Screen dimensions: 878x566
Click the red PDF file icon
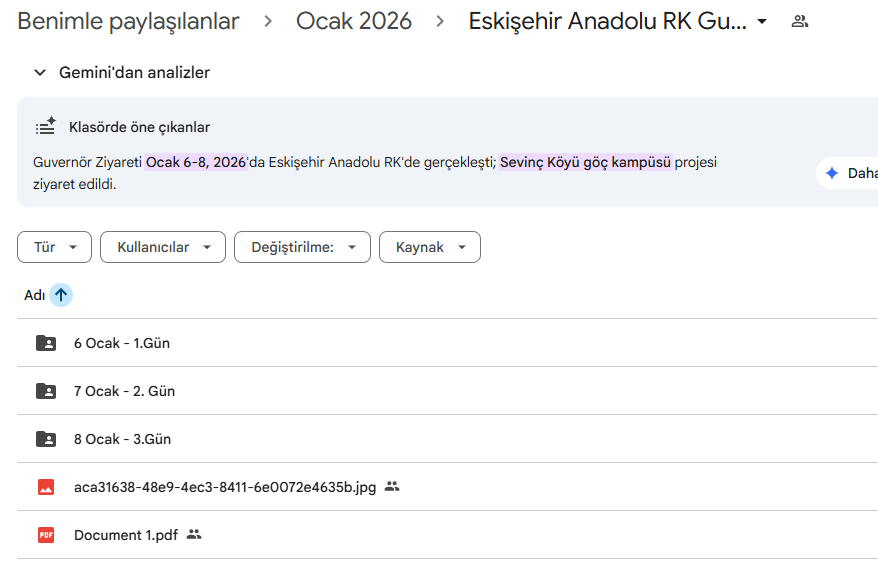46,535
